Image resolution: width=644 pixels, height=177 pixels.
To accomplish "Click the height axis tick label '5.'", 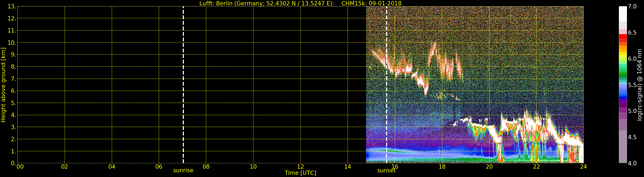I will (14, 103).
